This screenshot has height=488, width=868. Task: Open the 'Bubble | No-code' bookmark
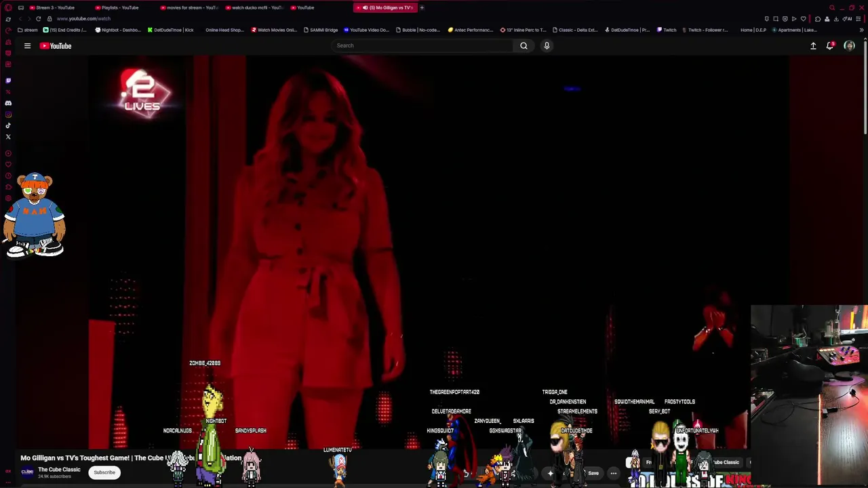(x=418, y=30)
